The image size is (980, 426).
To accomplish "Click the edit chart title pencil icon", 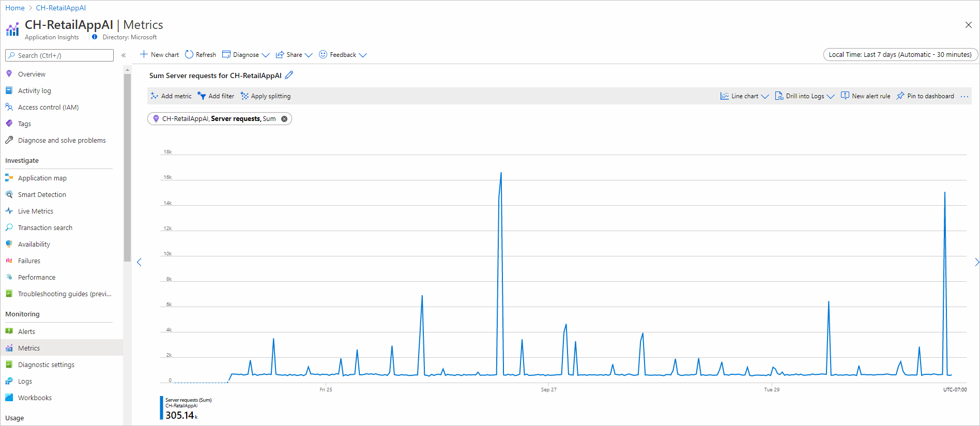I will tap(289, 75).
